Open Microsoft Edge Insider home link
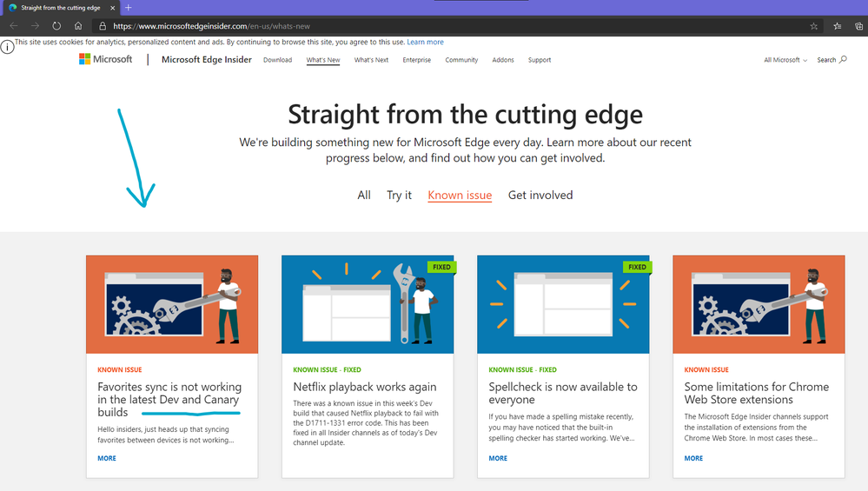The image size is (868, 491). pyautogui.click(x=207, y=59)
